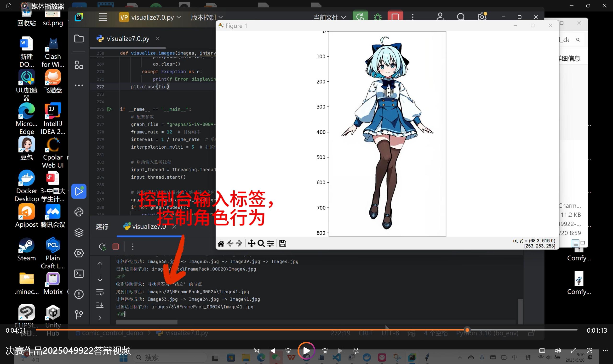Click the PyCharm Debug bug icon

(x=378, y=17)
